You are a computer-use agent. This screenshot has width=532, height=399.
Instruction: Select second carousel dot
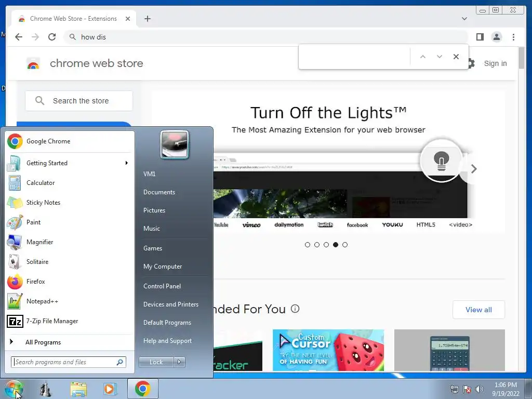[317, 245]
